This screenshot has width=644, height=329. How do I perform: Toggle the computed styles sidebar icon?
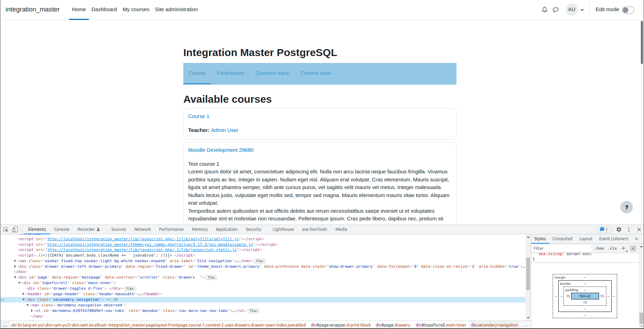pos(633,248)
